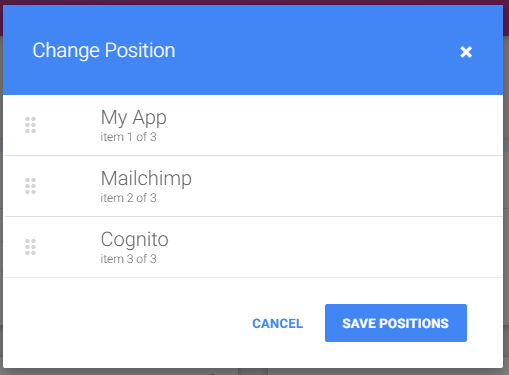Select the Cognito title text

tap(135, 239)
